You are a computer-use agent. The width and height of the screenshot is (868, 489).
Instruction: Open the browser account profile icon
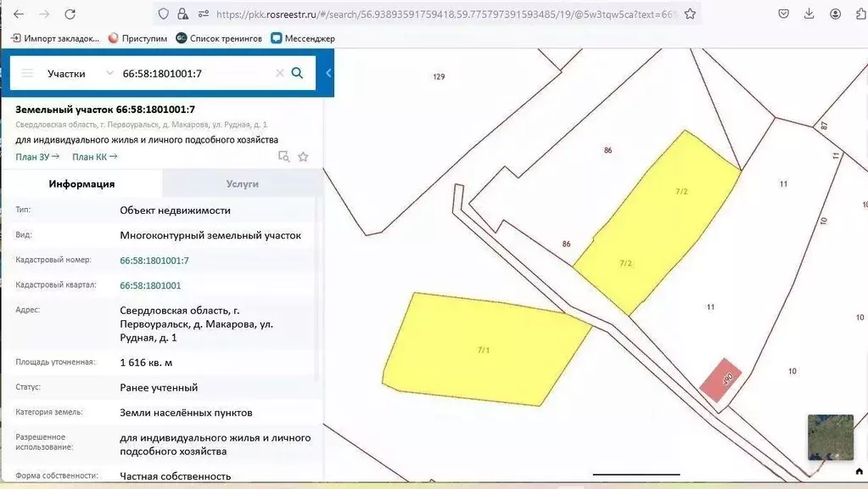[x=836, y=14]
